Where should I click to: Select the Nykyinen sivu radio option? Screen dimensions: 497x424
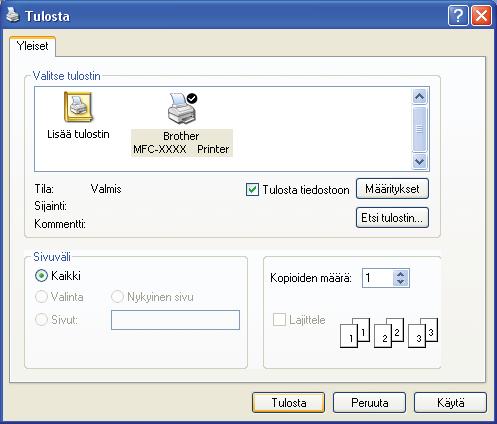coord(117,296)
